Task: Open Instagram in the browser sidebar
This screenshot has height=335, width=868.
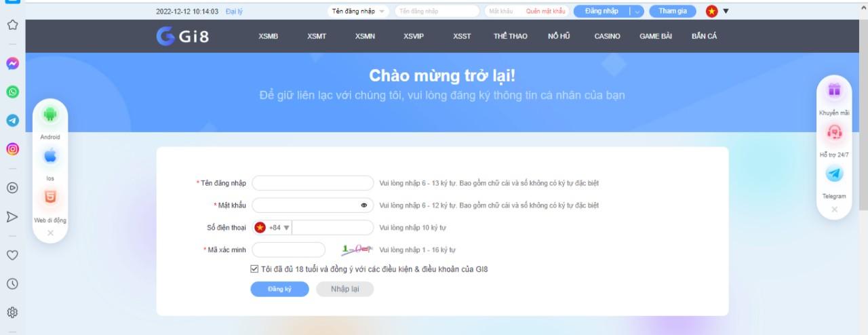Action: point(12,149)
